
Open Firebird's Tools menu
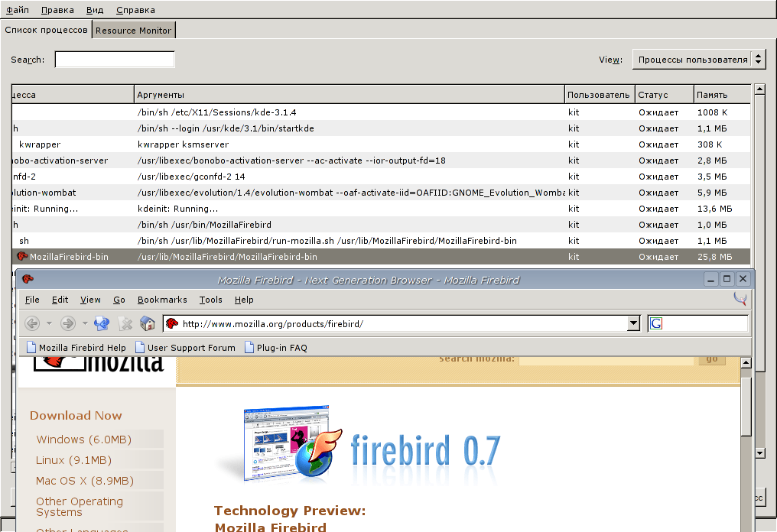pos(210,300)
